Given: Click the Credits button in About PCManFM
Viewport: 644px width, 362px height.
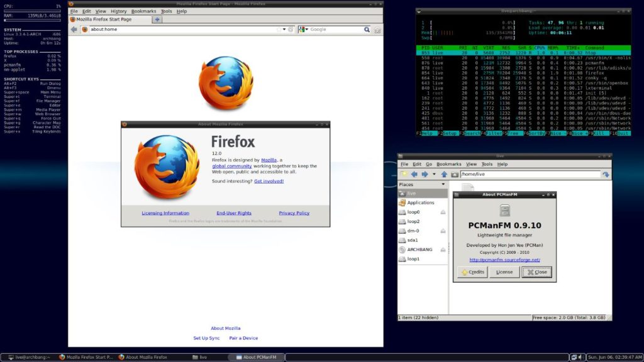Looking at the screenshot, I should pos(473,271).
